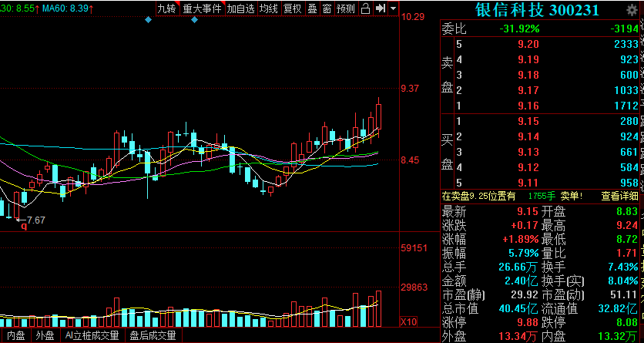Click sell level 5 price 9.20
This screenshot has height=343, width=644.
click(528, 45)
